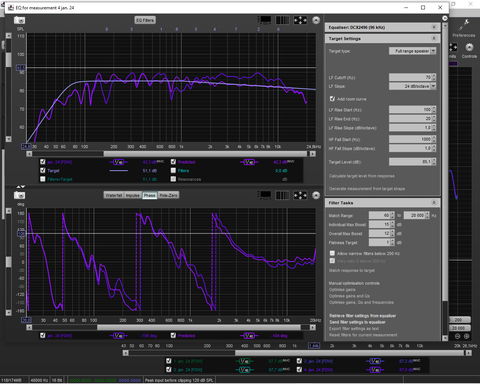
Task: Click the phase graph capture camera icon
Action: [19, 195]
